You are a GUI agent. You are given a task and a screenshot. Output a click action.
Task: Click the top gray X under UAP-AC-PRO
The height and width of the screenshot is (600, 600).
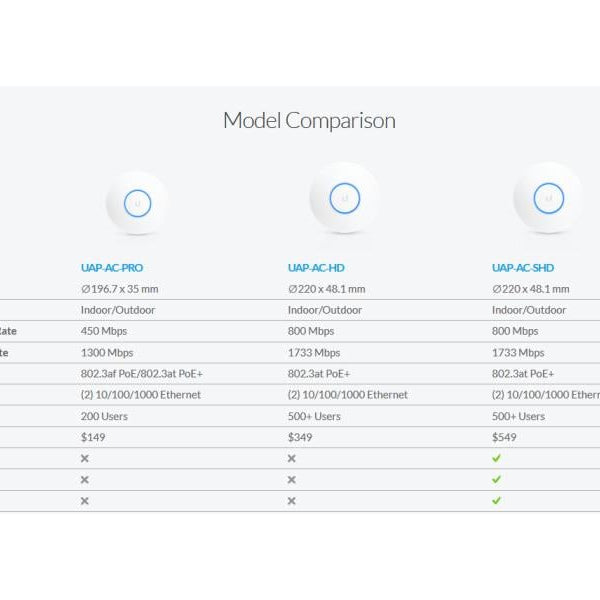[x=85, y=458]
